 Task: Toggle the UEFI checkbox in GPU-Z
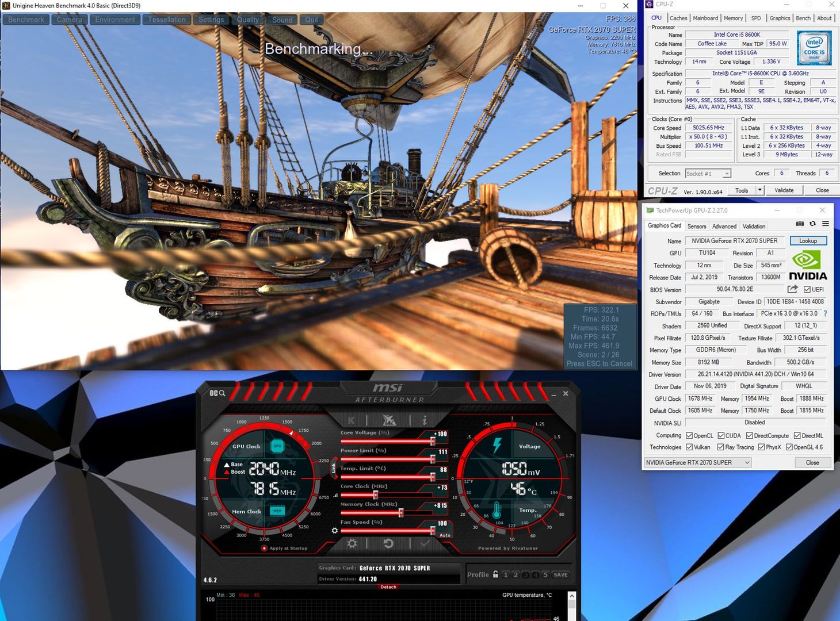tap(807, 289)
